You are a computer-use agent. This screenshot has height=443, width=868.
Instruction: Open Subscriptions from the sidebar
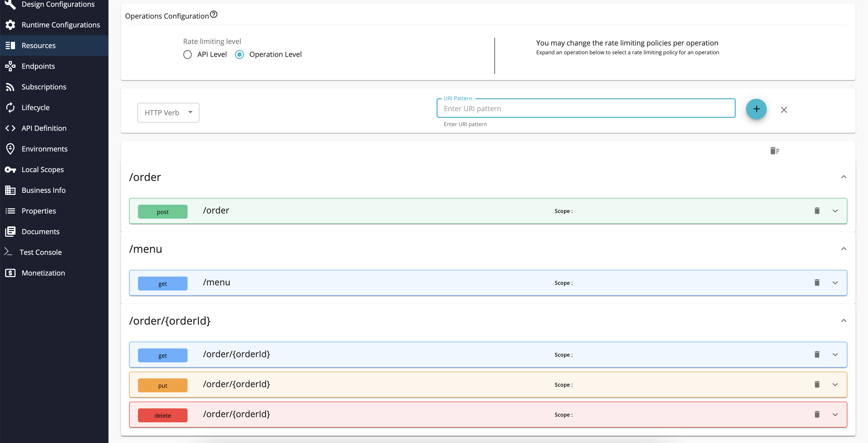(x=44, y=87)
